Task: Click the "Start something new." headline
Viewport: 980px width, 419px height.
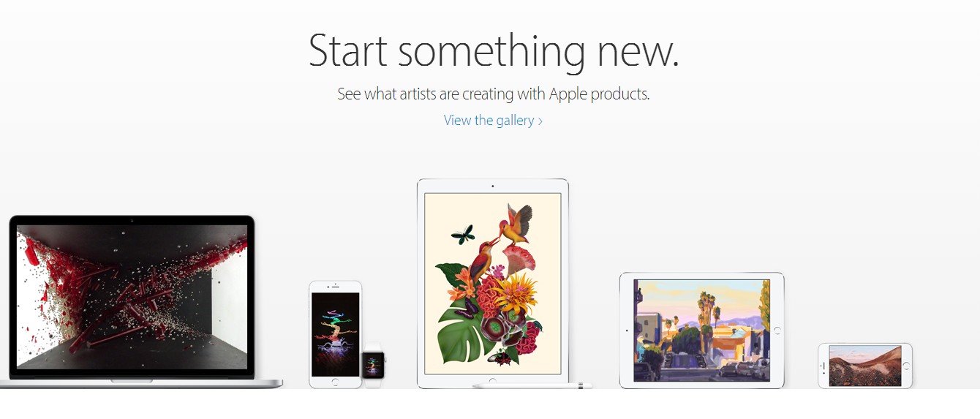Action: click(494, 50)
